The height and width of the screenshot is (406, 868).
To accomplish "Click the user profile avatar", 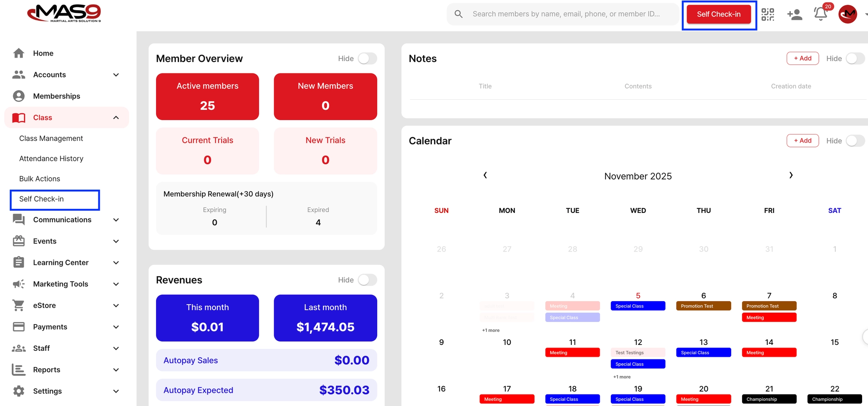I will click(848, 14).
